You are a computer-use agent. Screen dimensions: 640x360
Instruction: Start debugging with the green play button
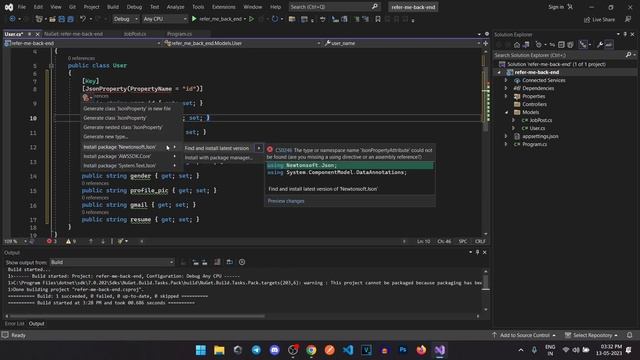coord(194,19)
